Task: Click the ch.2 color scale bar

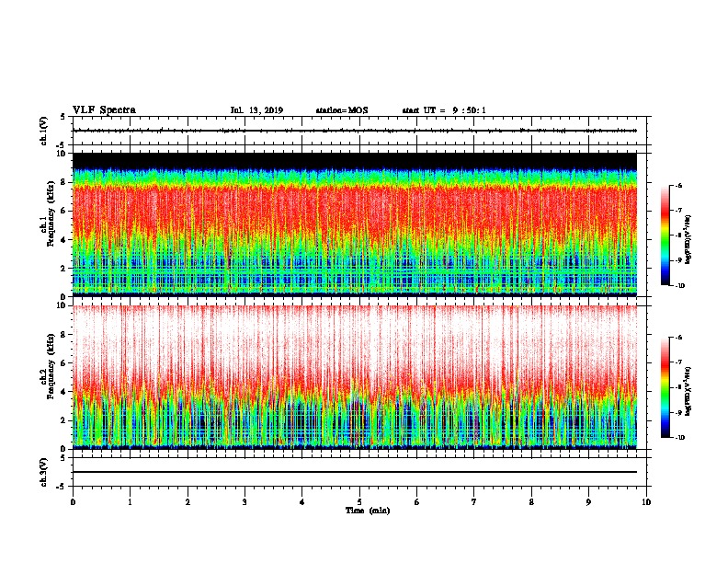Action: tap(665, 387)
